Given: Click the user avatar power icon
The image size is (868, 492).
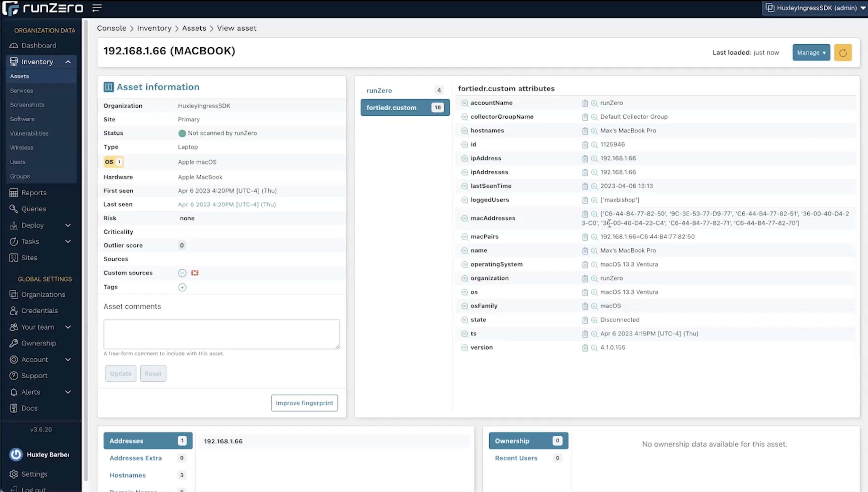Looking at the screenshot, I should (x=16, y=455).
